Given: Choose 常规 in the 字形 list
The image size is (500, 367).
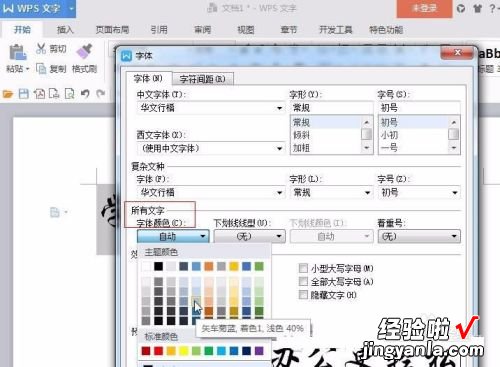Looking at the screenshot, I should pos(325,122).
